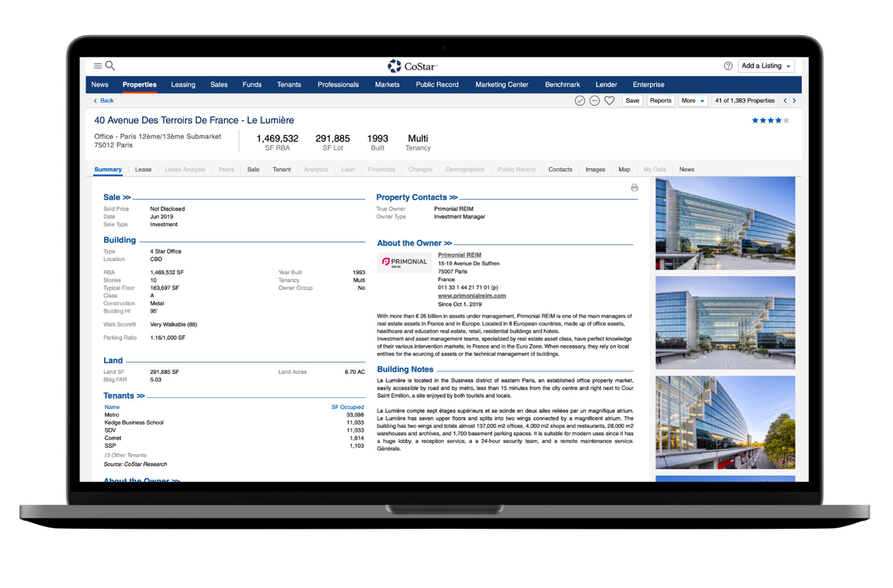This screenshot has width=893, height=588.
Task: Click the checkmark circle icon
Action: (580, 101)
